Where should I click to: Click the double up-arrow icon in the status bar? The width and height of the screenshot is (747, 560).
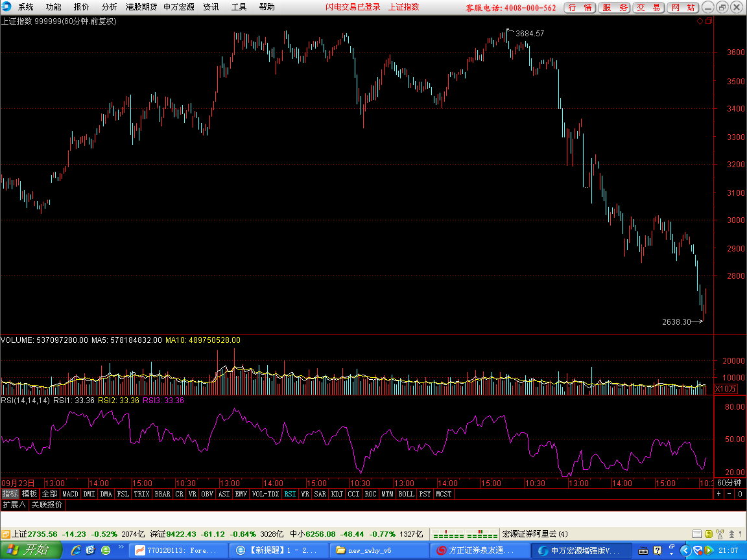pos(731,534)
